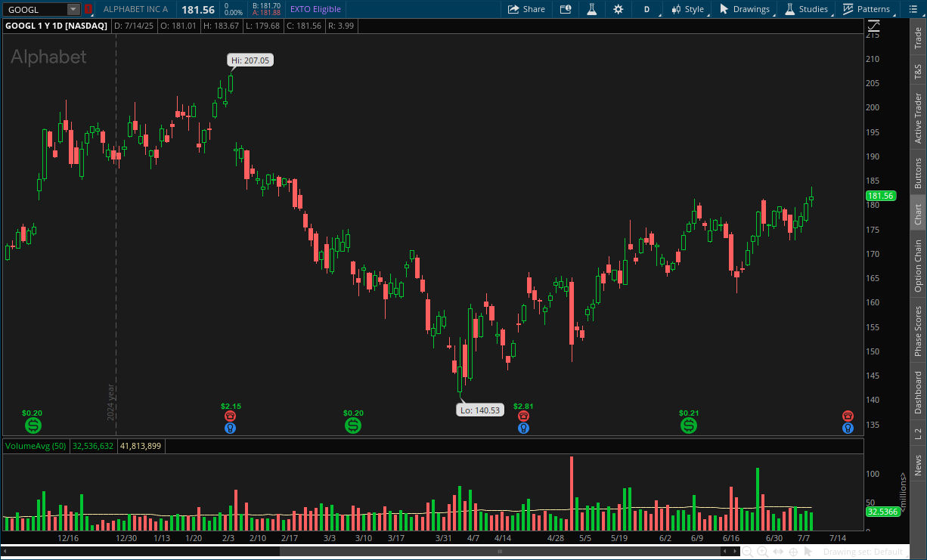The image size is (927, 560).
Task: Switch to the Active Trader side tab
Action: [x=918, y=119]
